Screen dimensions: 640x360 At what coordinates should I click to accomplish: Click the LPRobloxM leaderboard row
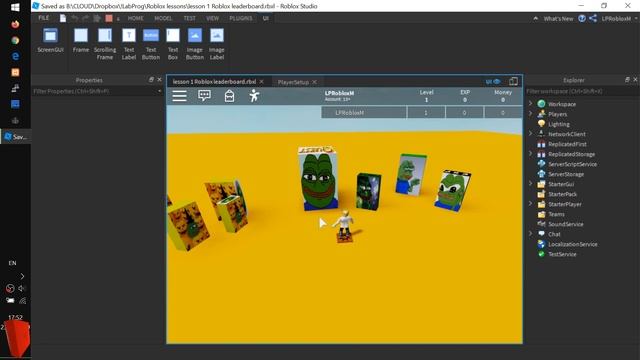click(x=422, y=112)
